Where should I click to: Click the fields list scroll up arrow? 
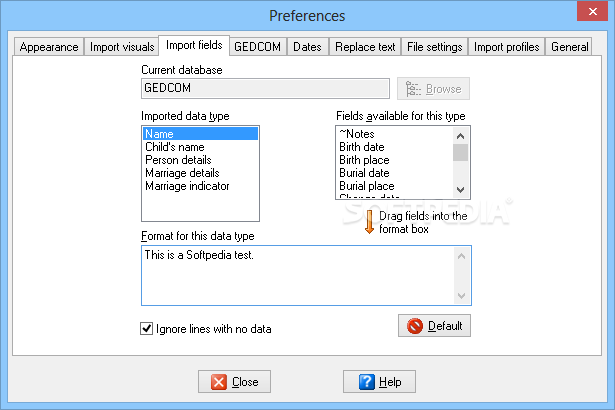coord(460,136)
